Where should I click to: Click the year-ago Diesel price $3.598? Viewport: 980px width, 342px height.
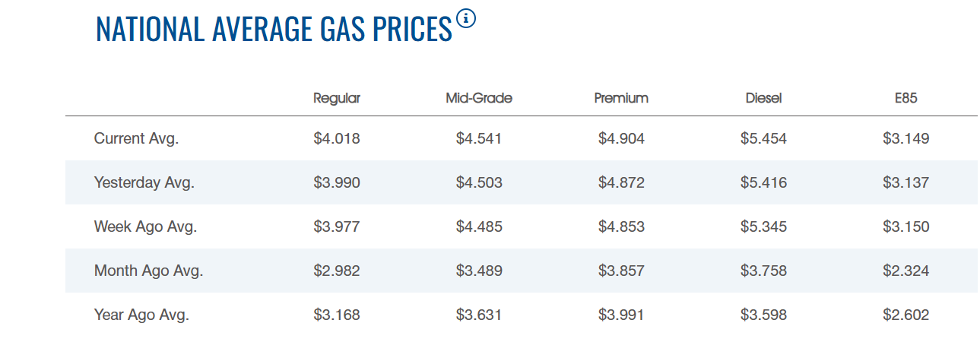[x=763, y=315]
